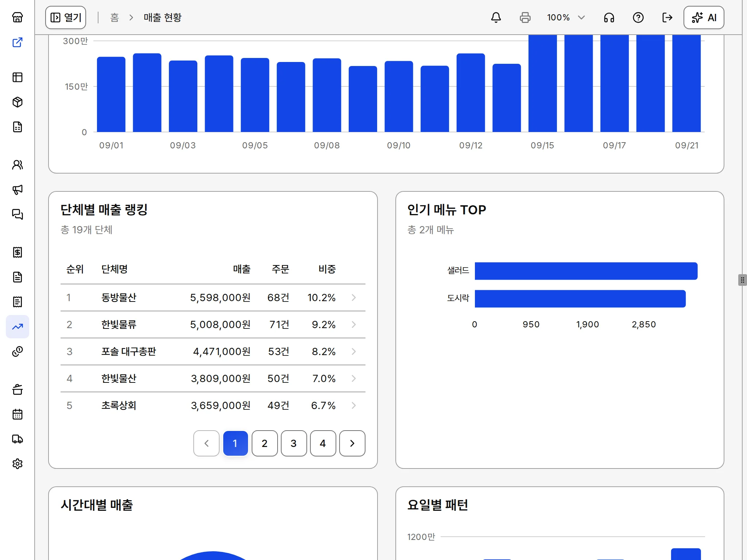Expand the 한빛물류 row chevron

click(x=353, y=324)
